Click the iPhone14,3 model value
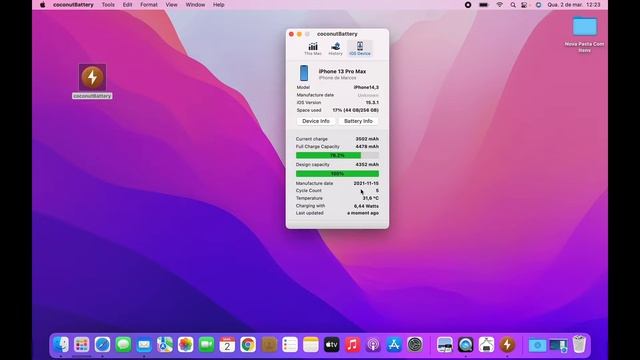The height and width of the screenshot is (360, 640). point(366,87)
